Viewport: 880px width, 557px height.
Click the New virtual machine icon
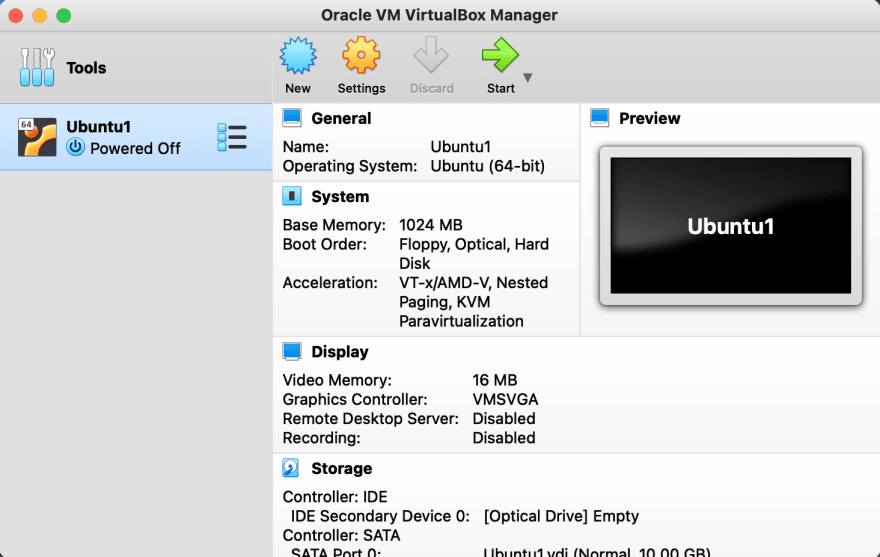pyautogui.click(x=298, y=56)
